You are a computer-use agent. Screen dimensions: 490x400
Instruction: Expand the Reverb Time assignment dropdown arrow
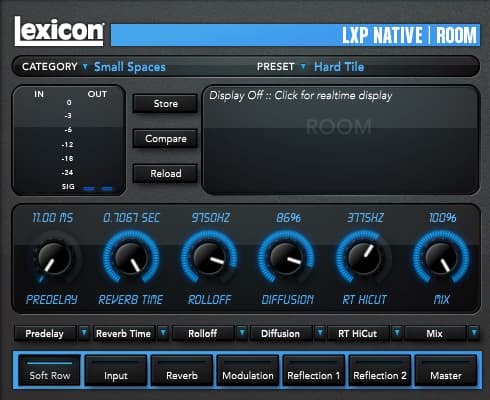pos(163,333)
